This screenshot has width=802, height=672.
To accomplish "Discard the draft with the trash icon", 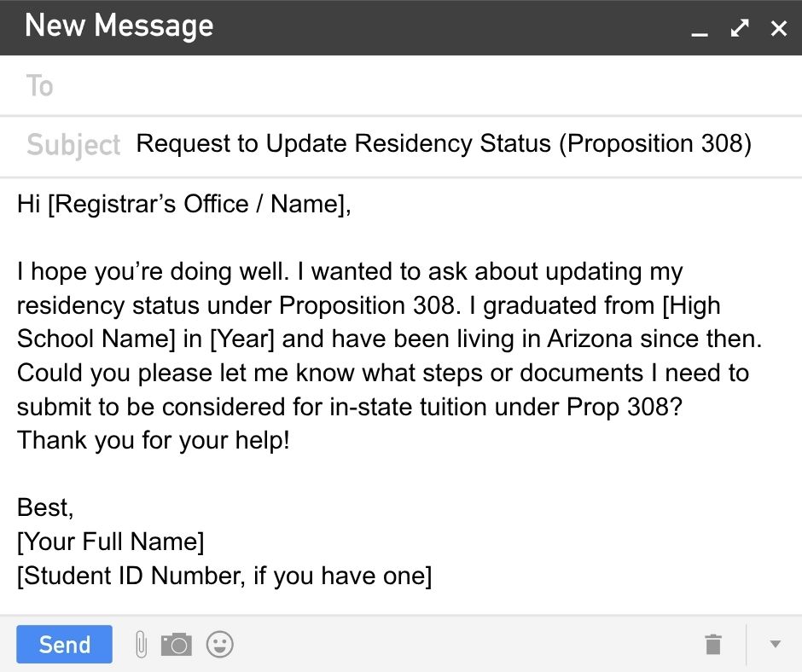I will pyautogui.click(x=713, y=645).
